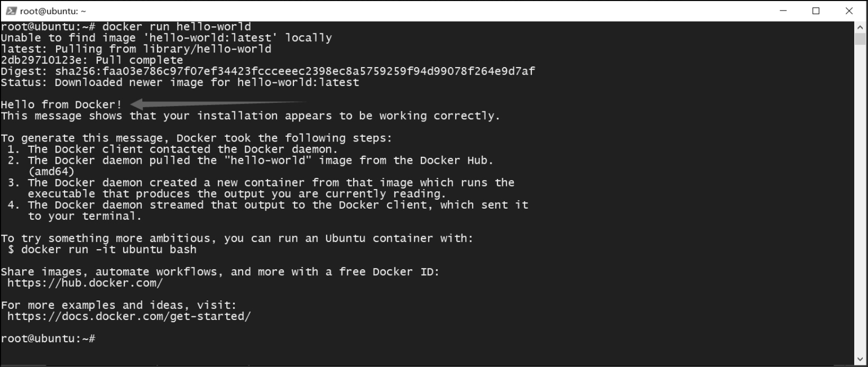Close the root@ubuntu terminal window
Viewport: 868px width, 367px height.
click(849, 11)
